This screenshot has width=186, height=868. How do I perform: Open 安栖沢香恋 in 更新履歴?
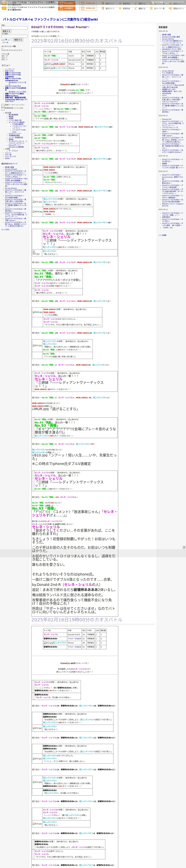tap(166, 217)
